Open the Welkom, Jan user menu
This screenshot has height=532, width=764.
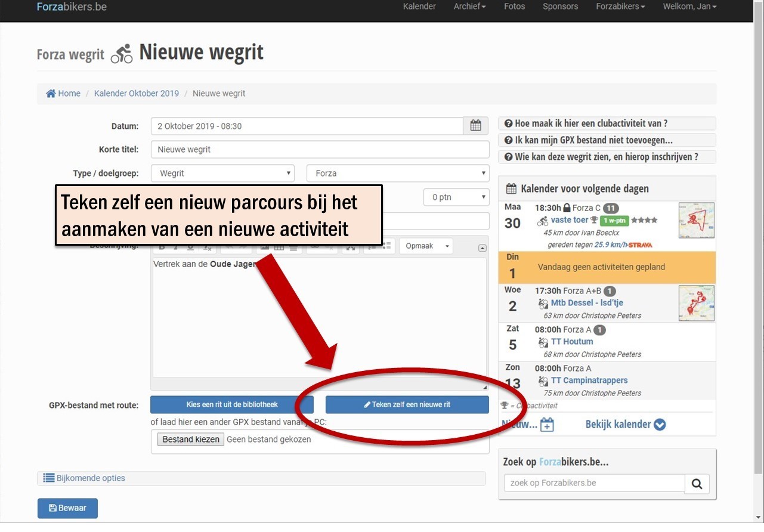point(689,7)
